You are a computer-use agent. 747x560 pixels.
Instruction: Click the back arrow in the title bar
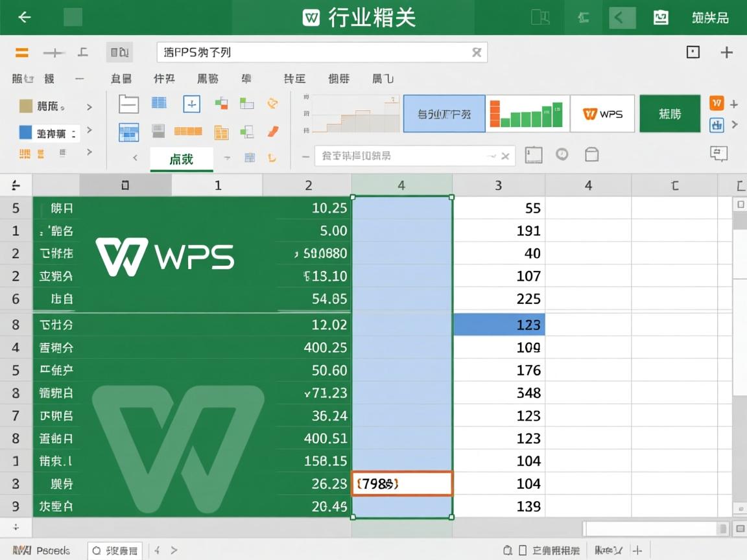pos(24,17)
